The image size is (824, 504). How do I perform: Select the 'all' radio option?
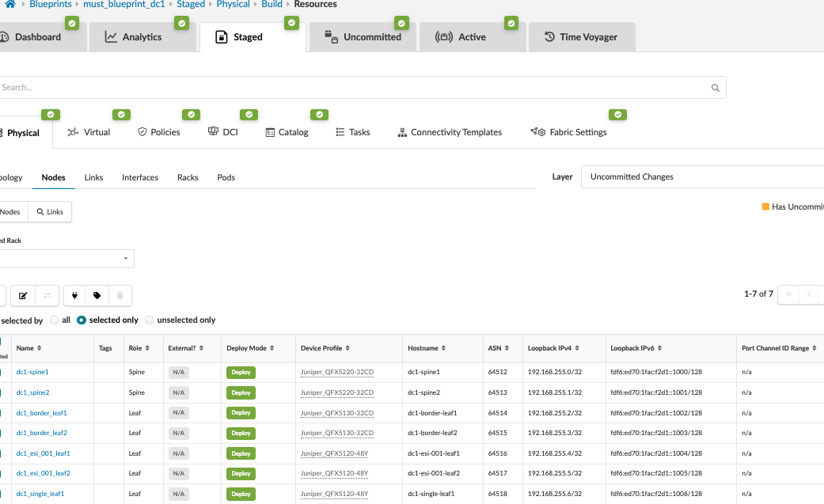[x=54, y=320]
